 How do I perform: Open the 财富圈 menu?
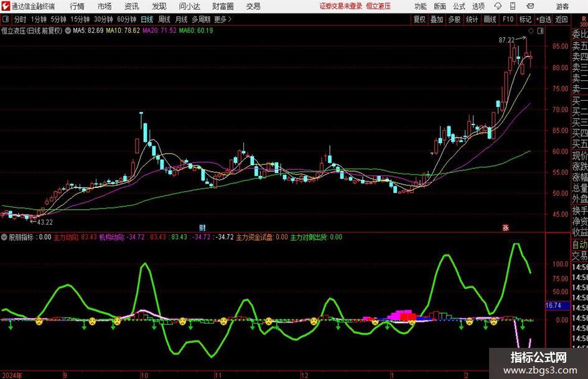223,6
